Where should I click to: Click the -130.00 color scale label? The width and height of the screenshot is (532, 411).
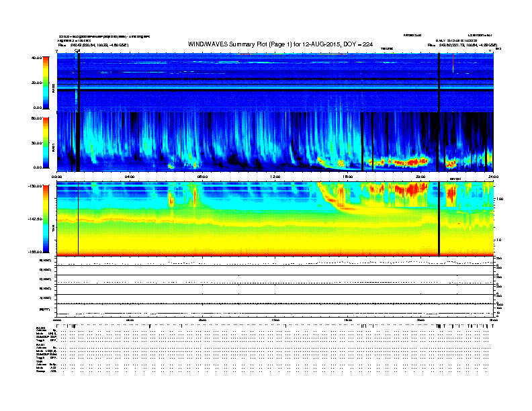(x=36, y=186)
